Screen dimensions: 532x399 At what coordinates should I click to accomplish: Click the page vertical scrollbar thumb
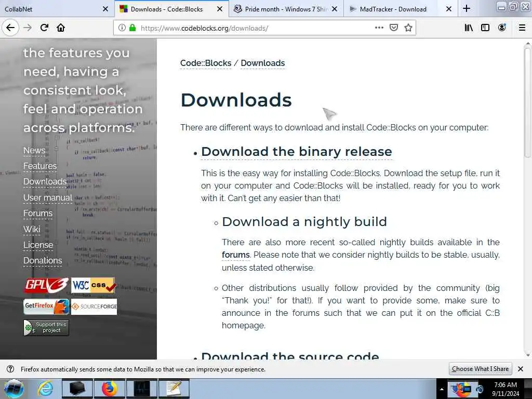(x=527, y=102)
